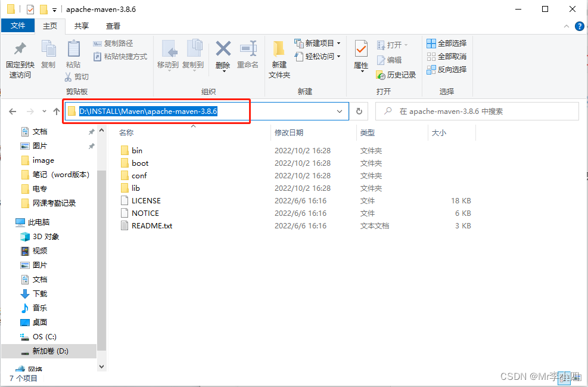
Task: Go forward with the right arrow
Action: click(30, 112)
